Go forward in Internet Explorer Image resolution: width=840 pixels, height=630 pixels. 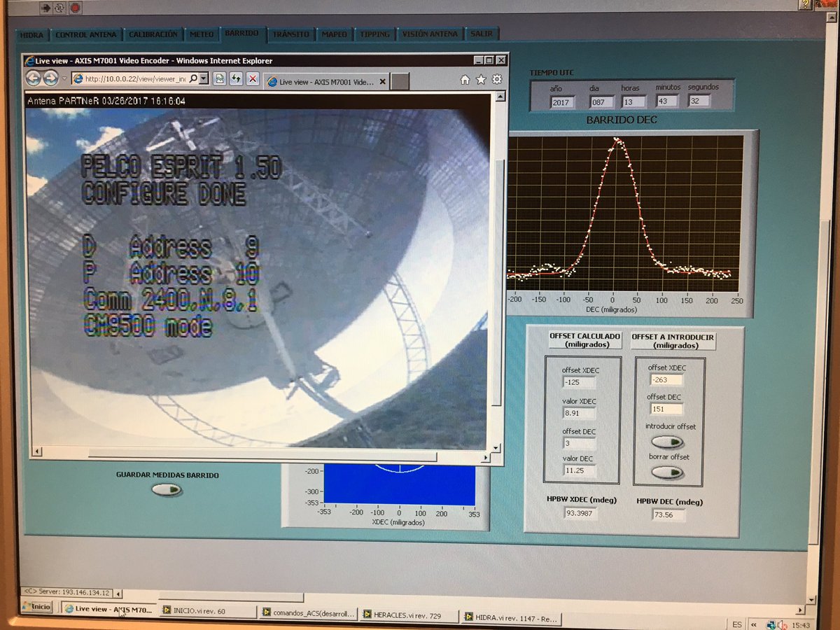[50, 78]
